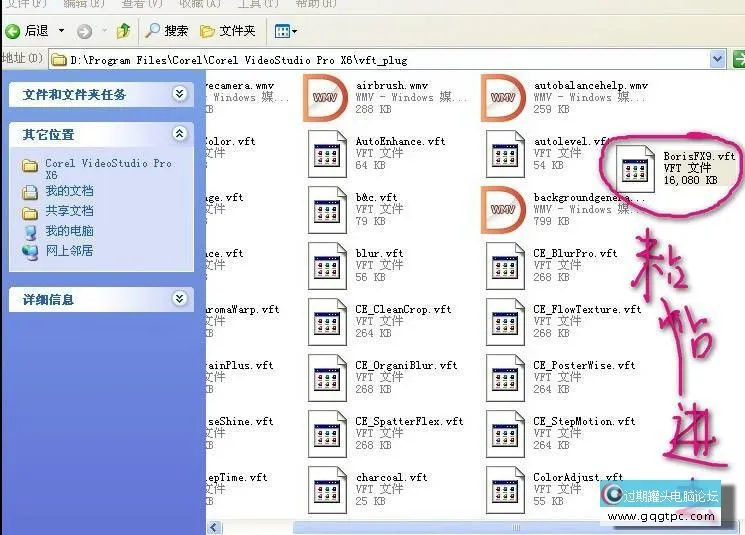The width and height of the screenshot is (745, 535).
Task: Click the charcoal.vft file name text
Action: [x=392, y=478]
